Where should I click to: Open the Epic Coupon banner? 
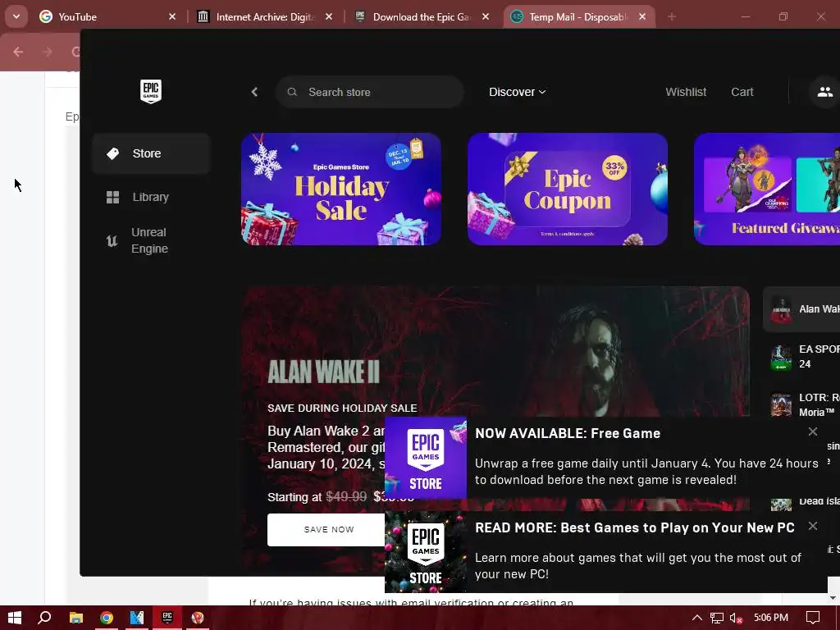[568, 189]
